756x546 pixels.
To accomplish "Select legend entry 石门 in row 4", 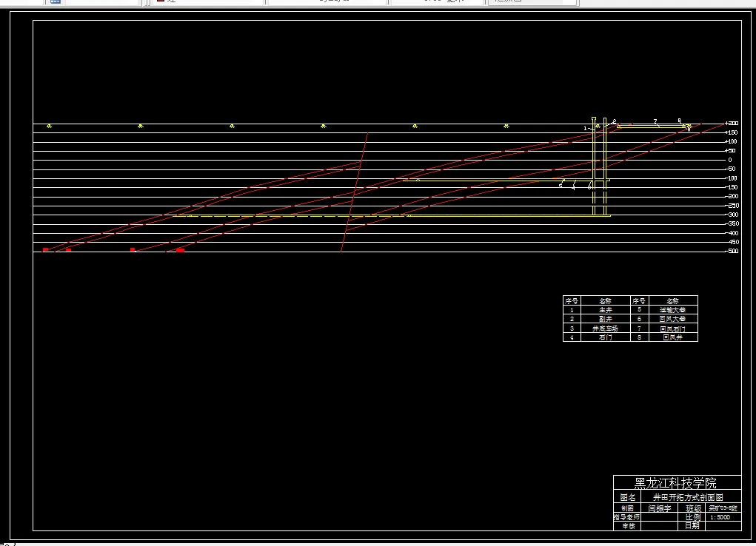I will pyautogui.click(x=606, y=337).
